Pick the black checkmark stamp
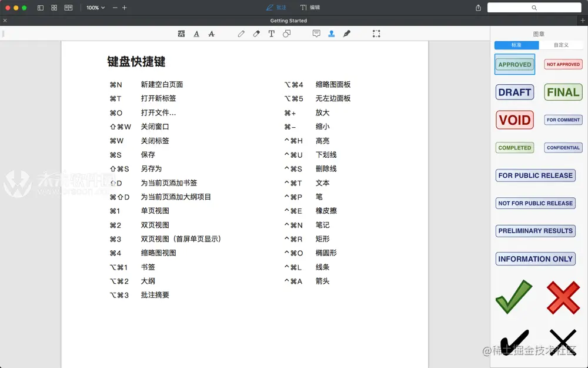The height and width of the screenshot is (368, 588). (x=514, y=342)
